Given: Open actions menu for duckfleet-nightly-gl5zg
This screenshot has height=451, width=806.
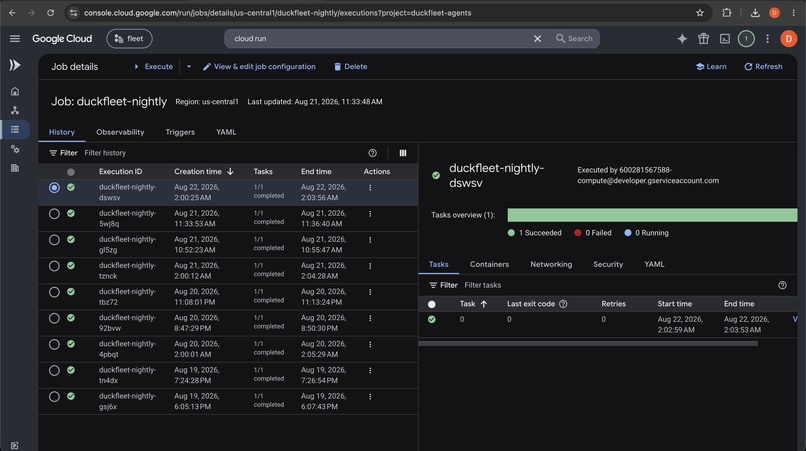Looking at the screenshot, I should (370, 240).
